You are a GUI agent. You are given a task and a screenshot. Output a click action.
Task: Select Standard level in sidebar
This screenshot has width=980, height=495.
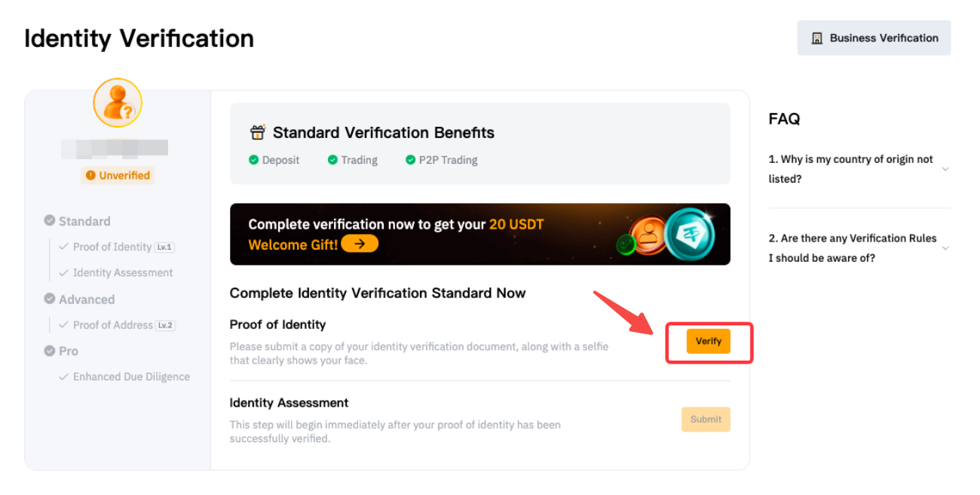84,221
